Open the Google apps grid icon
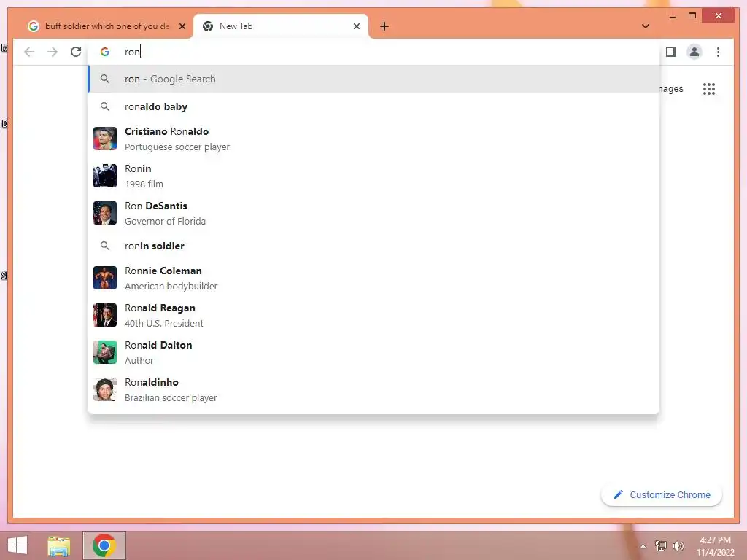 point(709,89)
